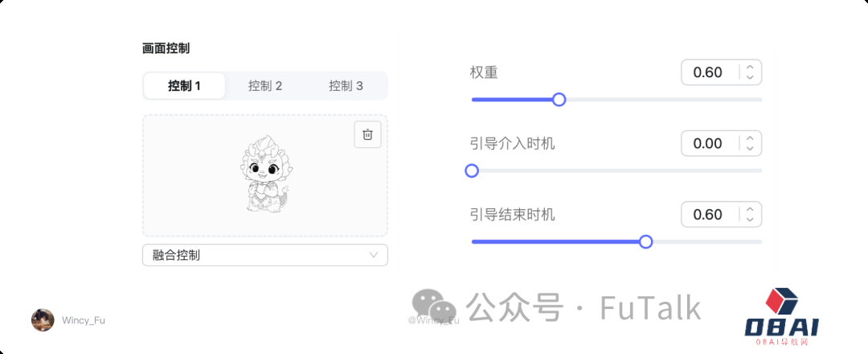Click the 权重 slider handle
The height and width of the screenshot is (354, 868).
tap(559, 100)
